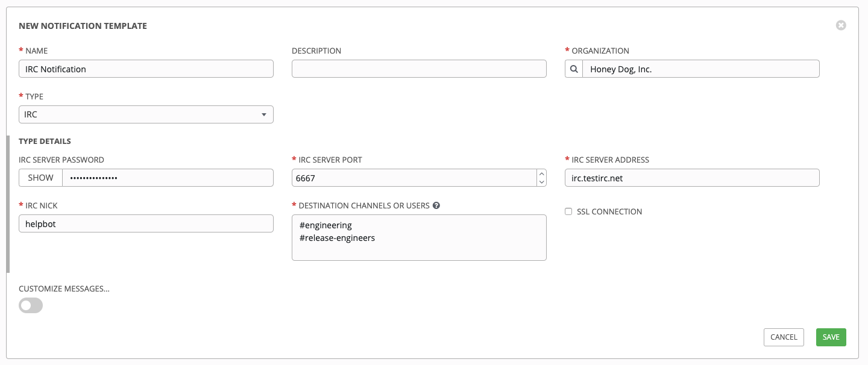Click the NEW NOTIFICATION TEMPLATE title
The height and width of the screenshot is (365, 868).
tap(83, 26)
